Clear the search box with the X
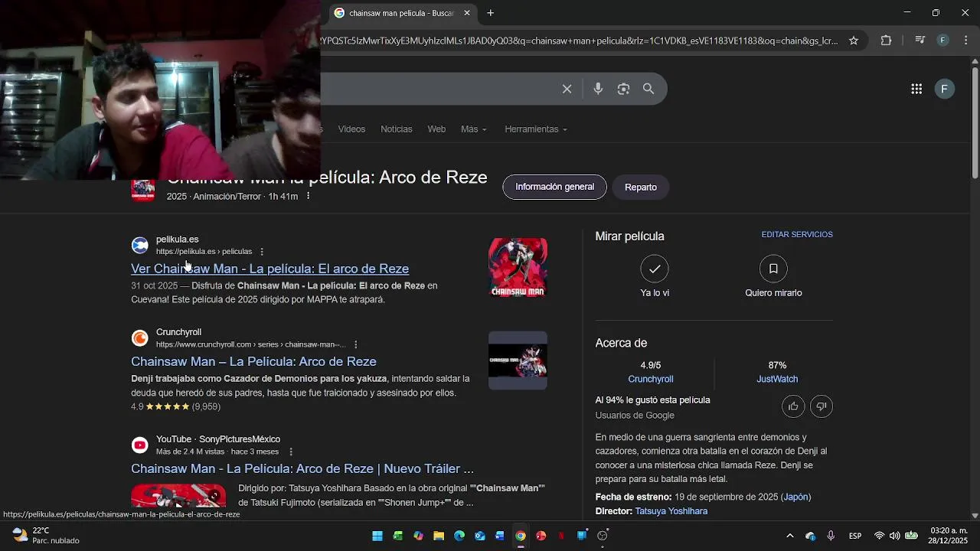Viewport: 980px width, 551px height. tap(567, 89)
